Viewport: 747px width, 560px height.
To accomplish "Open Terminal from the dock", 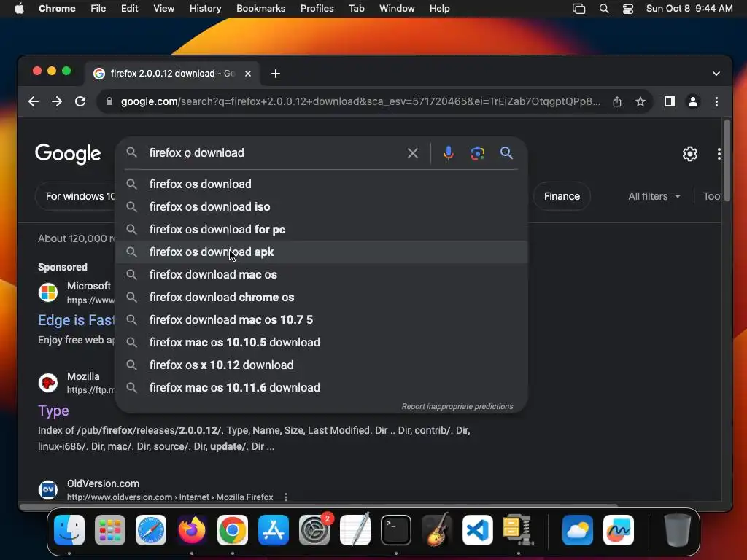I will pos(396,530).
